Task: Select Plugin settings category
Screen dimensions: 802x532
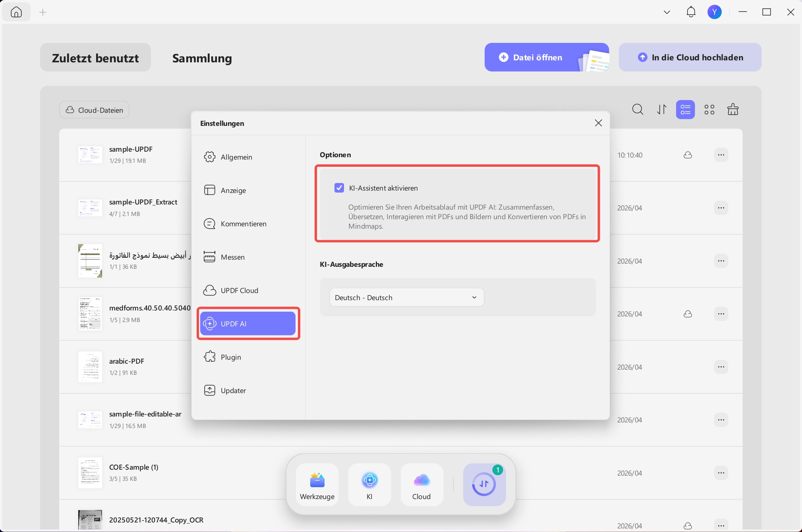Action: 248,357
